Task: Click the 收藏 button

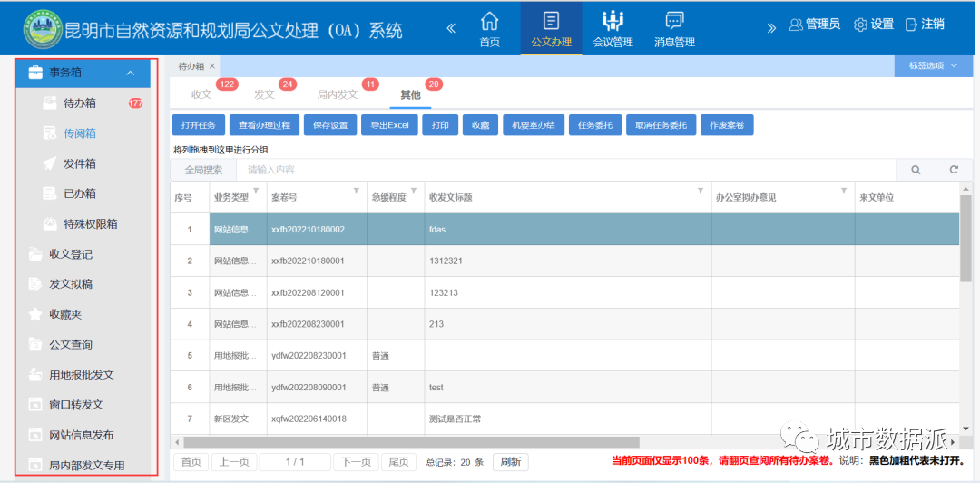Action: (x=480, y=125)
